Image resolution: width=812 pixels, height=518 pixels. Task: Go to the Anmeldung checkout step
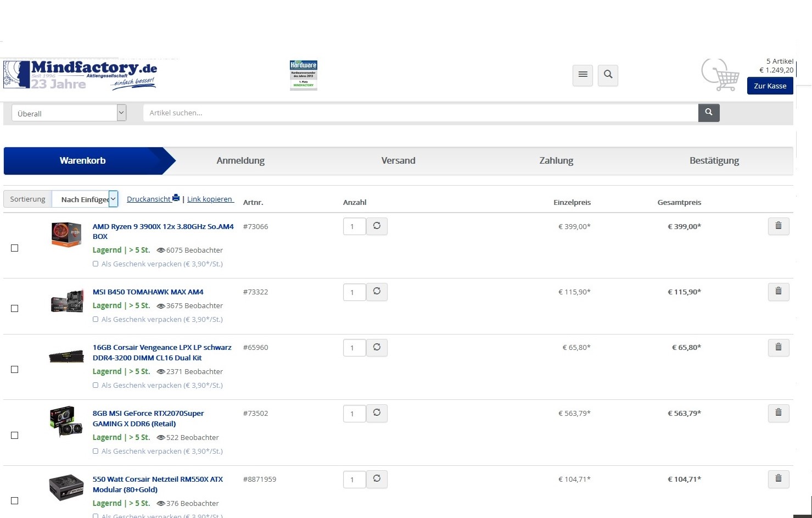tap(240, 160)
